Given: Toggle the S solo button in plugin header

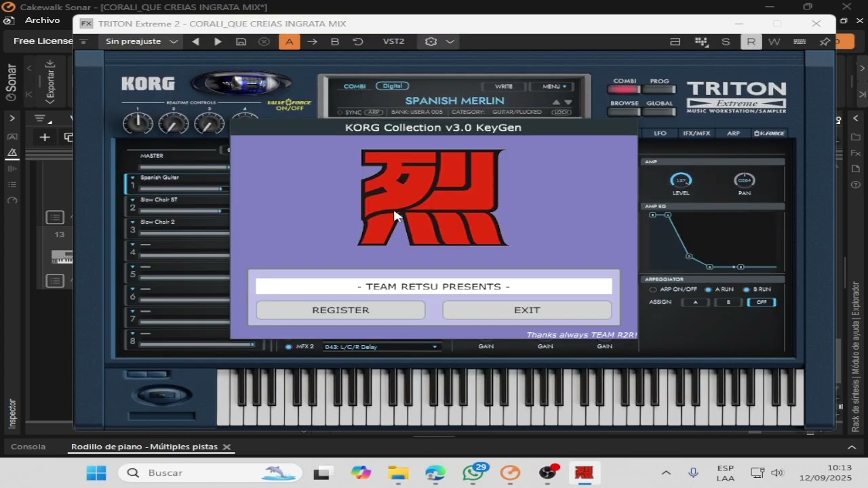Looking at the screenshot, I should click(x=726, y=41).
